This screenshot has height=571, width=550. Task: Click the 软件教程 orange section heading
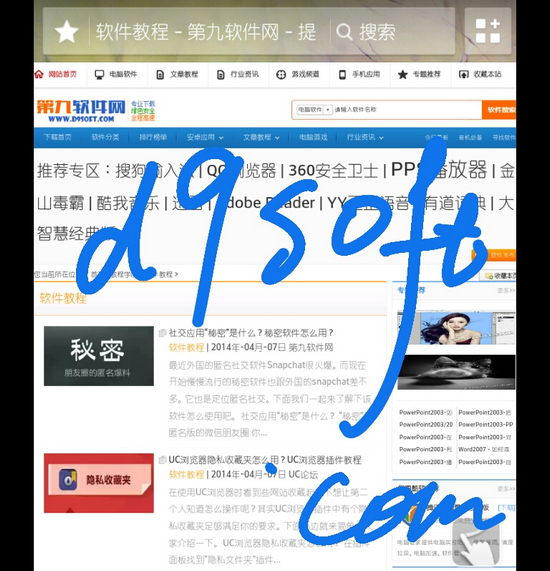click(x=63, y=299)
